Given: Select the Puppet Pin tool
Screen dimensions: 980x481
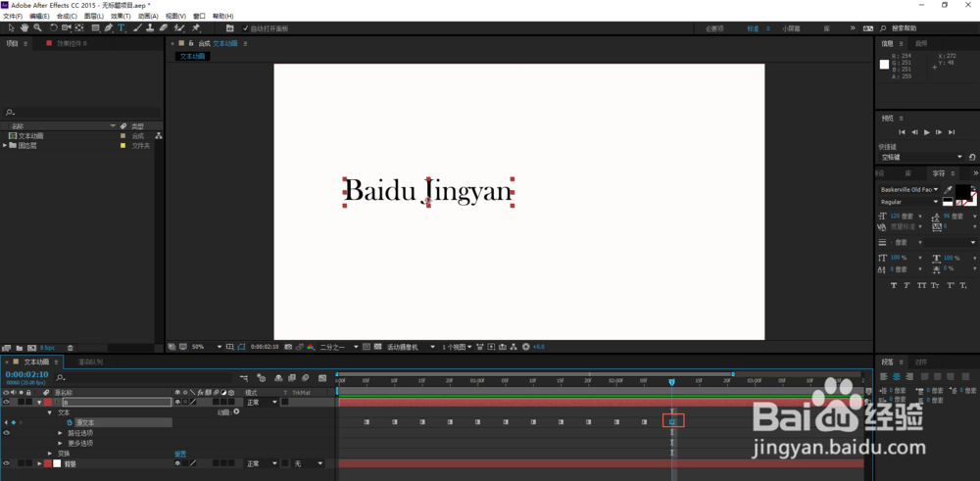Looking at the screenshot, I should pyautogui.click(x=196, y=28).
